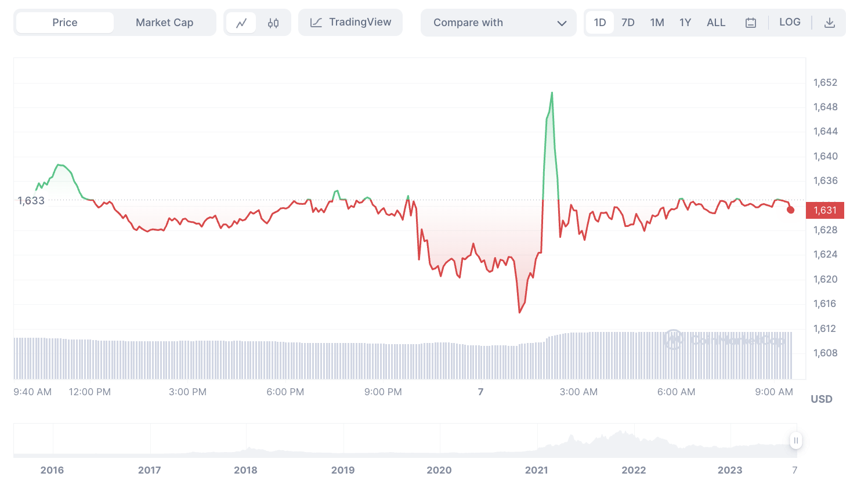The image size is (868, 484).
Task: Expand the Compare with dropdown
Action: tap(498, 23)
